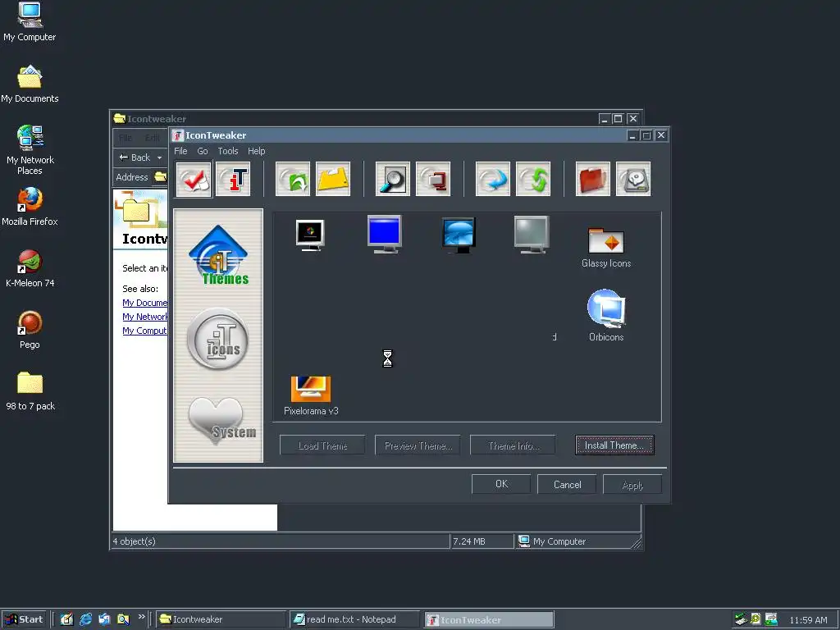The height and width of the screenshot is (630, 840).
Task: Minimize the IconTweaker window
Action: [x=632, y=135]
